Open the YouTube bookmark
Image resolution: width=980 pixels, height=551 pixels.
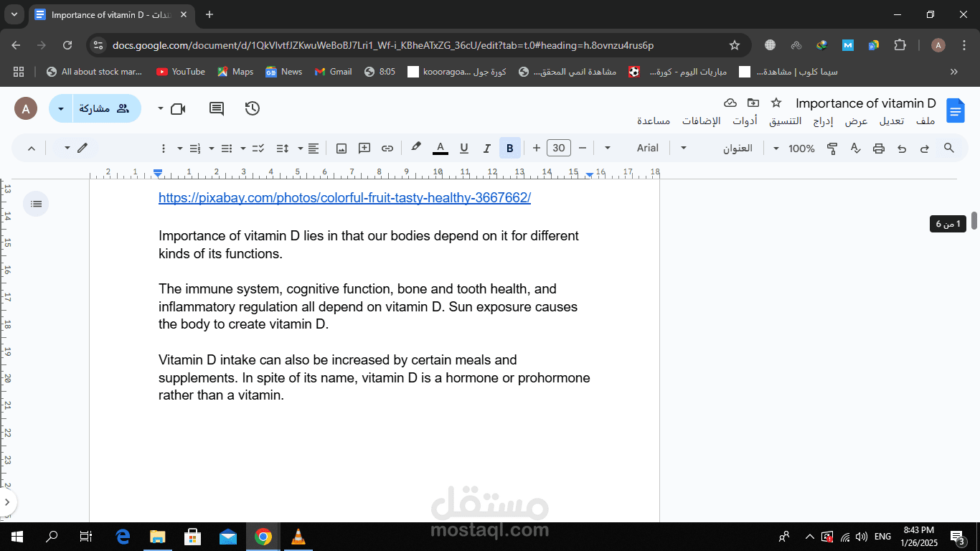pos(181,72)
